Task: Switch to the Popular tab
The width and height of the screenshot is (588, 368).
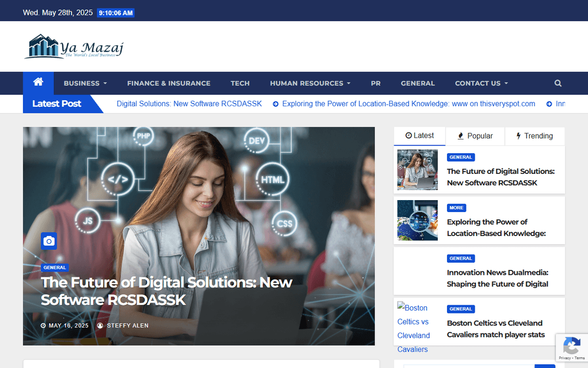Action: point(475,136)
